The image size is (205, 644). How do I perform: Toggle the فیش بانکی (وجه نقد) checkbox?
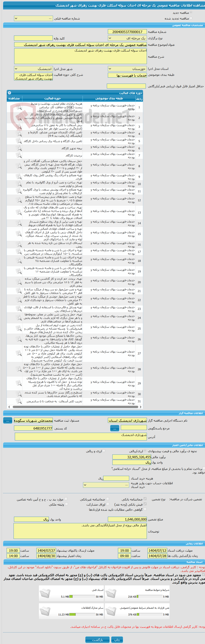pos(145,504)
